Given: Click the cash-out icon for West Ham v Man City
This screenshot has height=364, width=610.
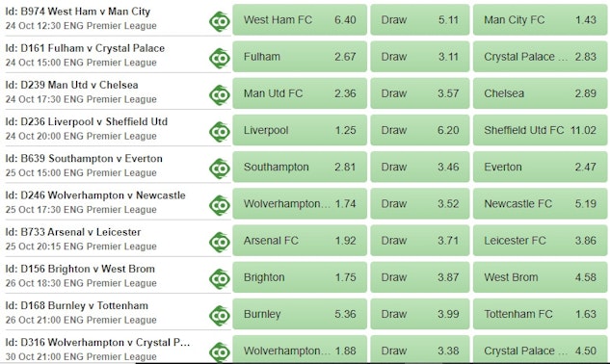Looking at the screenshot, I should (x=220, y=21).
